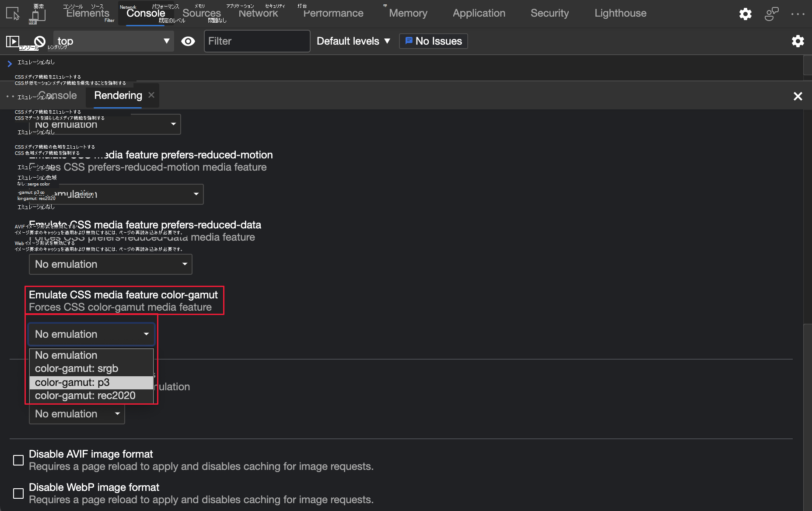Select the Console tab in the drawer
Viewport: 812px width, 511px height.
pyautogui.click(x=57, y=95)
